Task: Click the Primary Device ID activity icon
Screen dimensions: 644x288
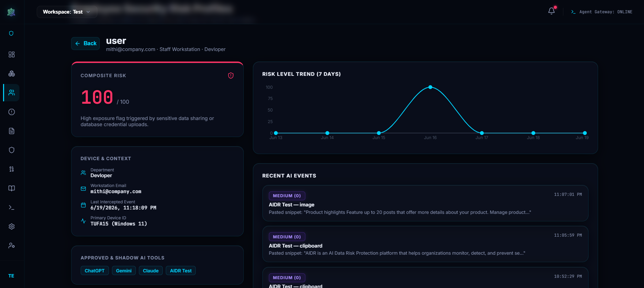Action: click(x=83, y=221)
